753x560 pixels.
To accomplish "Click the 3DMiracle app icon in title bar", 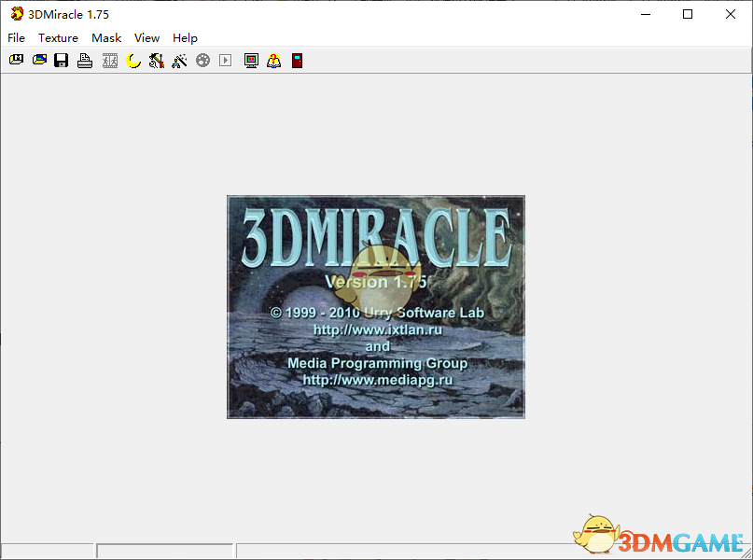I will 17,14.
